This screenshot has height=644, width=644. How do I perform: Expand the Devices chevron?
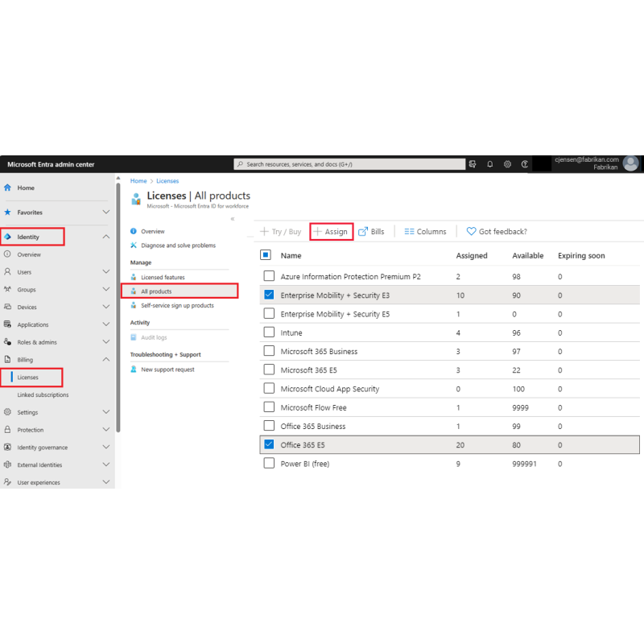click(x=106, y=307)
